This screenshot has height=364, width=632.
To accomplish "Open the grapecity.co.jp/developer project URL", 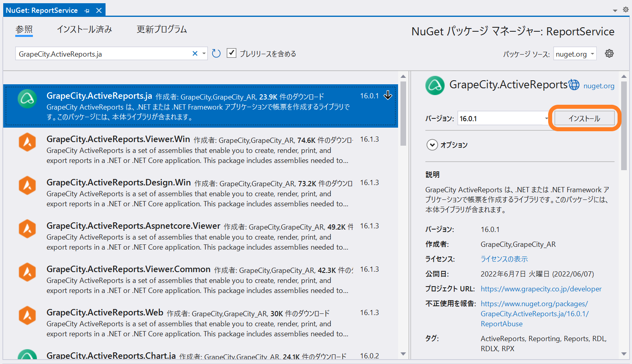I will point(541,289).
